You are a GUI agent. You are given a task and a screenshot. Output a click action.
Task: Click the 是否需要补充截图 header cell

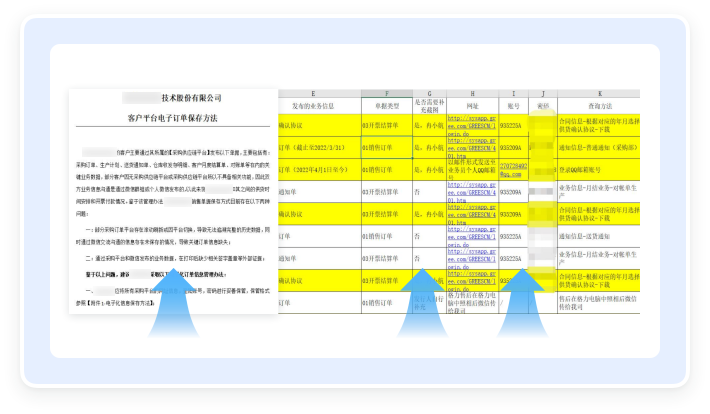click(x=428, y=104)
